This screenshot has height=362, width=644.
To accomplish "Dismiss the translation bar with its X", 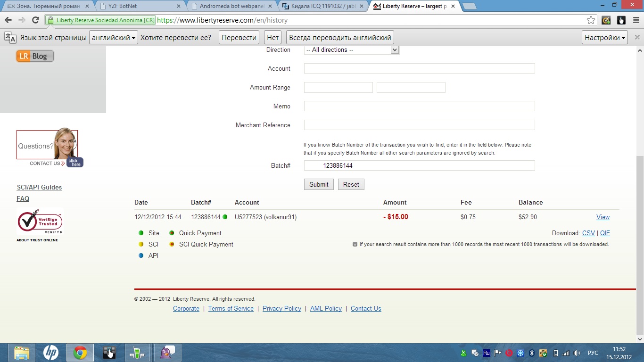I will [x=637, y=37].
